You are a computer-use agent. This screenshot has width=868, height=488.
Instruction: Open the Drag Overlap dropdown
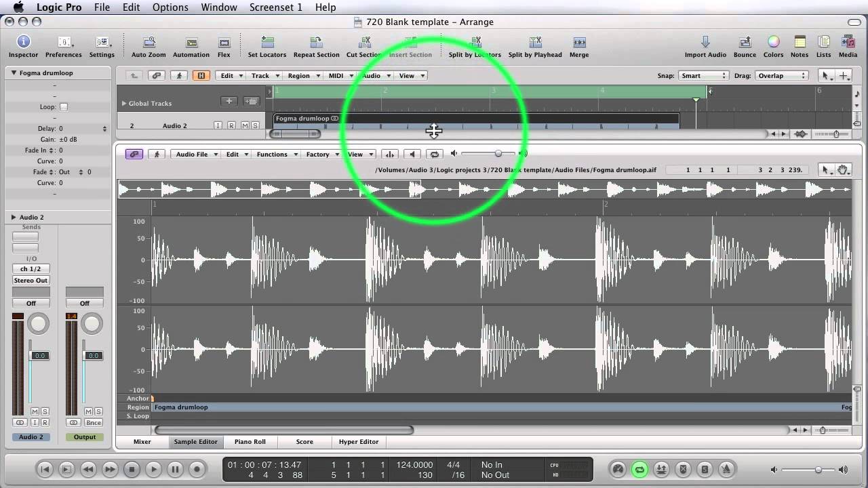pyautogui.click(x=781, y=76)
